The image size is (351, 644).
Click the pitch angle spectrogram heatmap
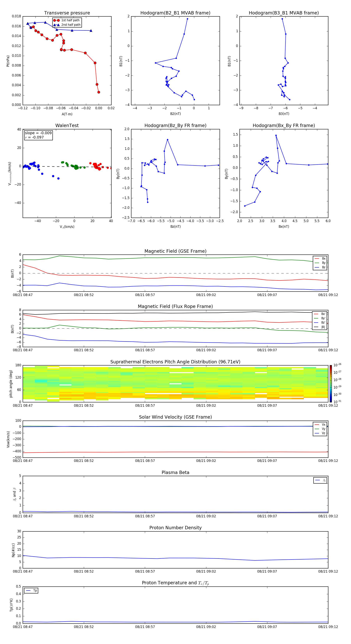175,384
